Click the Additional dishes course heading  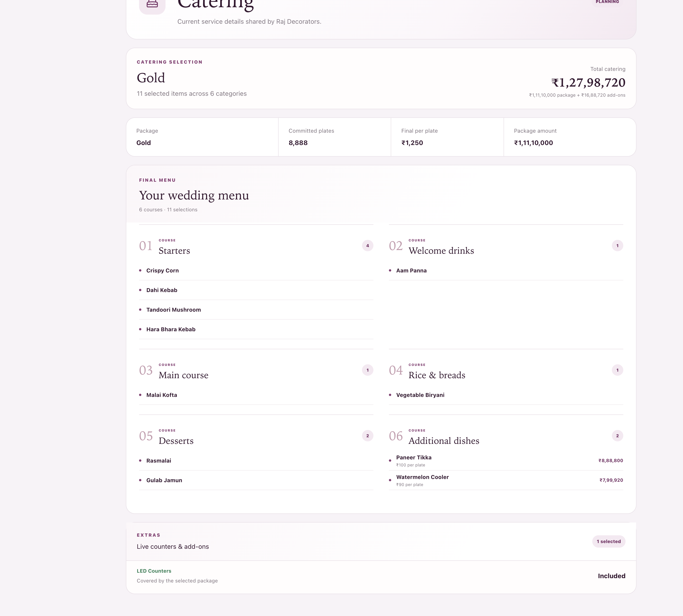pyautogui.click(x=444, y=441)
